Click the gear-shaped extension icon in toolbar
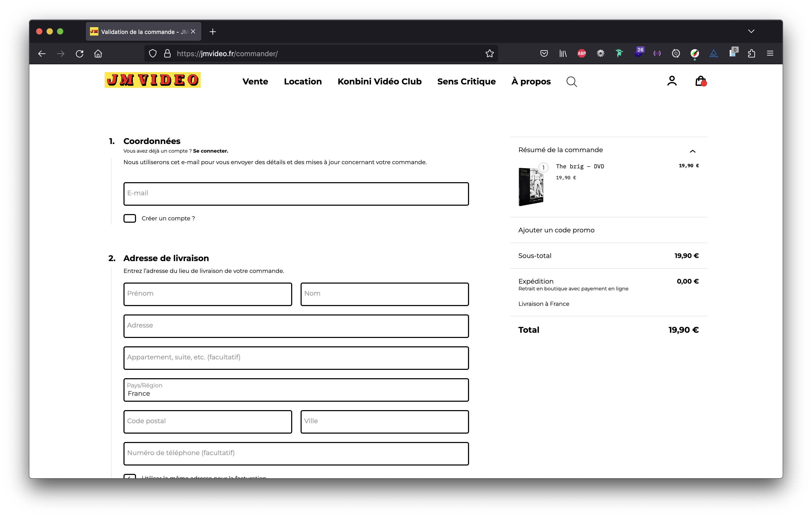The height and width of the screenshot is (517, 812). [601, 53]
